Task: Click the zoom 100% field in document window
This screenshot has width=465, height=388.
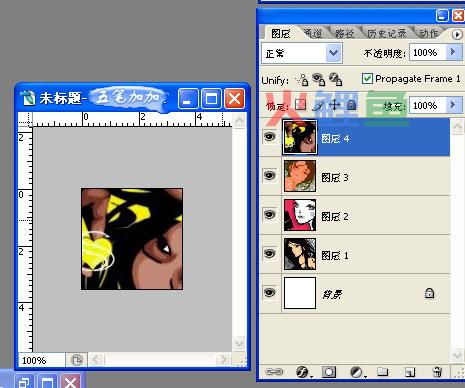Action: point(41,360)
